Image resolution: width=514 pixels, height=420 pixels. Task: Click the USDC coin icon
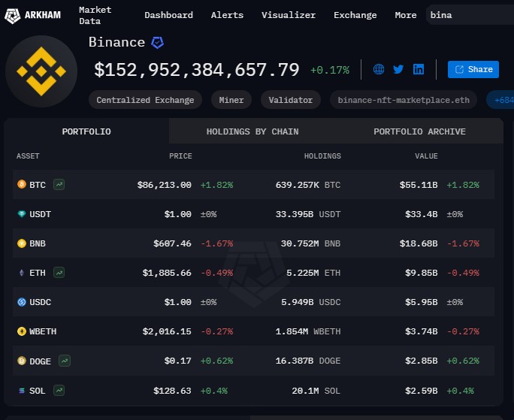[x=22, y=302]
